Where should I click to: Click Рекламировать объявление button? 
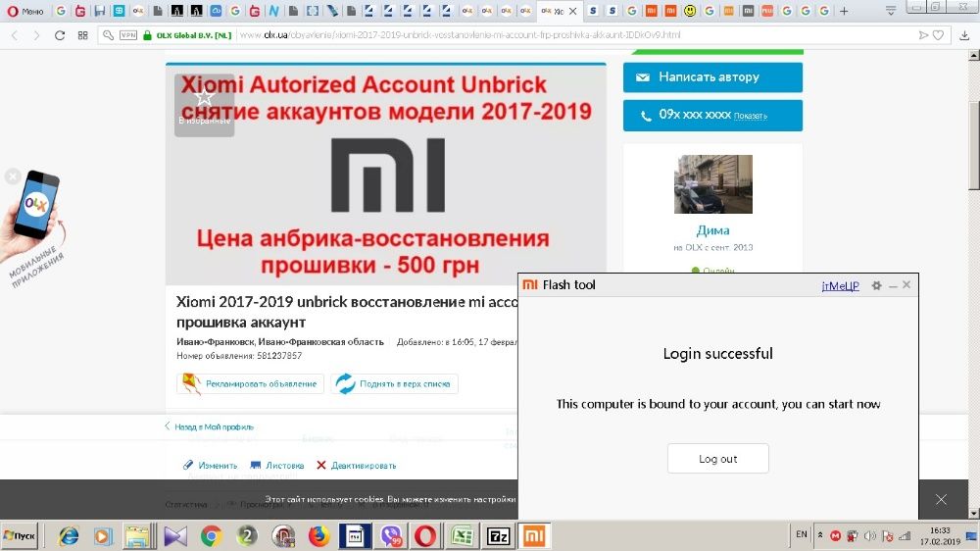point(250,383)
